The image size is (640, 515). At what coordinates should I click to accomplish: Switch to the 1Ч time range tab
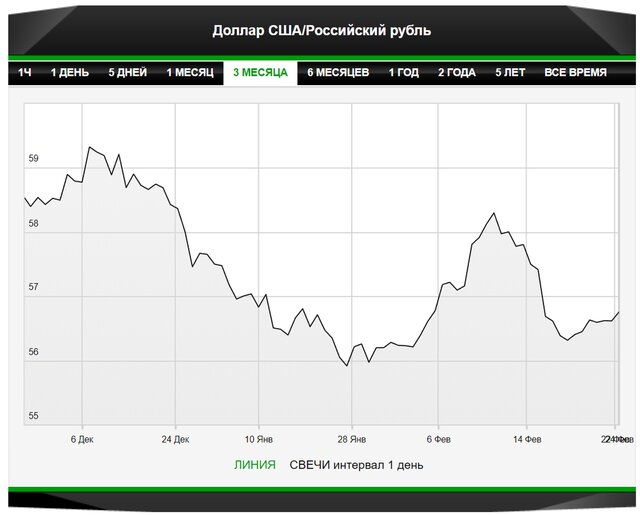point(25,73)
